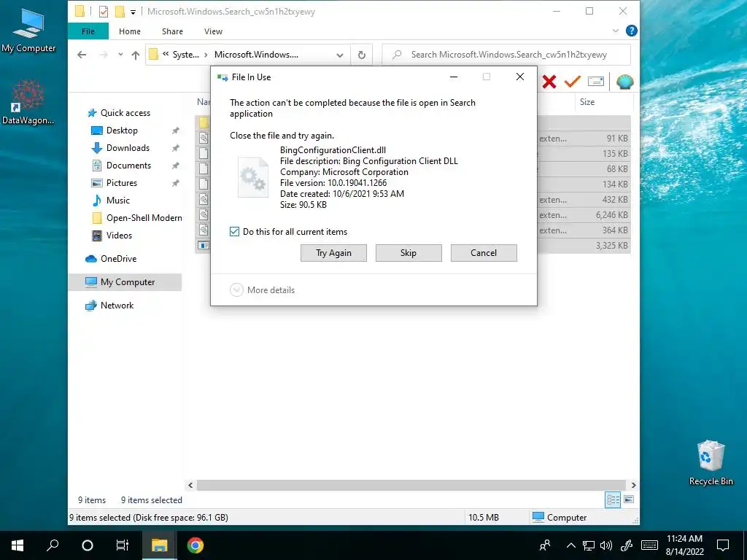
Task: Open recent locations dropdown arrow
Action: [120, 55]
